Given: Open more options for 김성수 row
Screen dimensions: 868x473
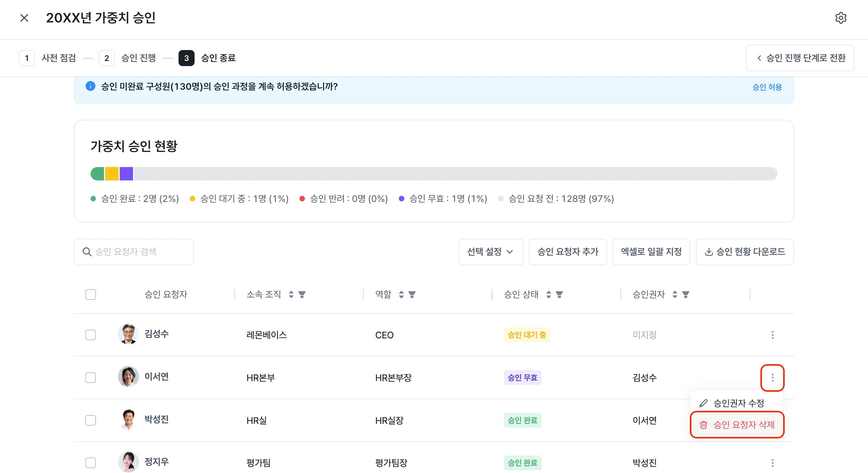Looking at the screenshot, I should [x=773, y=335].
